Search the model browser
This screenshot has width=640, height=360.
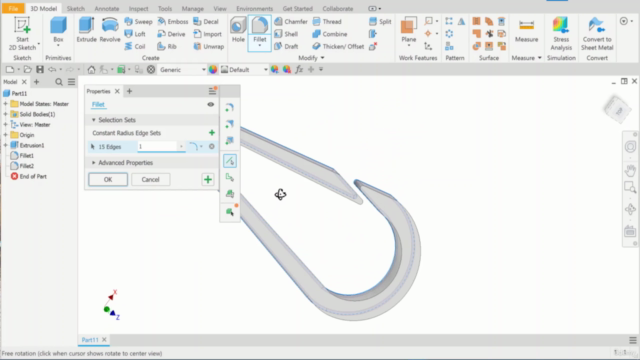pyautogui.click(x=59, y=82)
